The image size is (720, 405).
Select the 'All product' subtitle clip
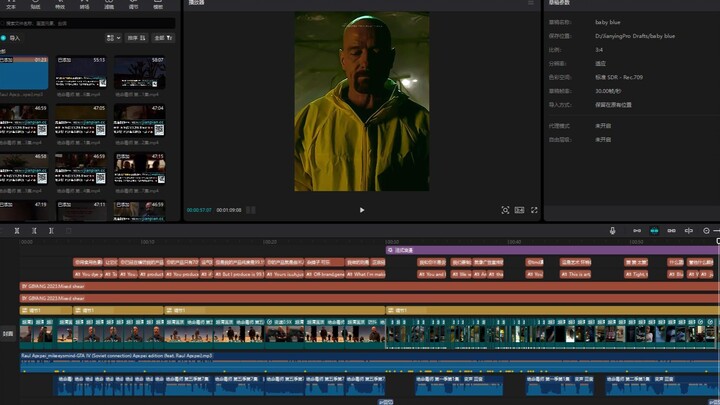(x=151, y=274)
